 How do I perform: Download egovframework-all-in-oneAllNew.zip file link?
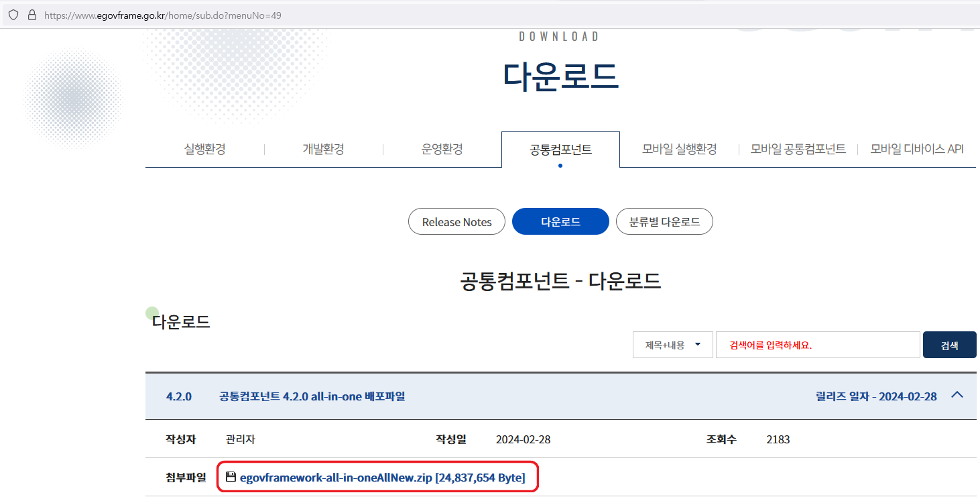pos(382,478)
